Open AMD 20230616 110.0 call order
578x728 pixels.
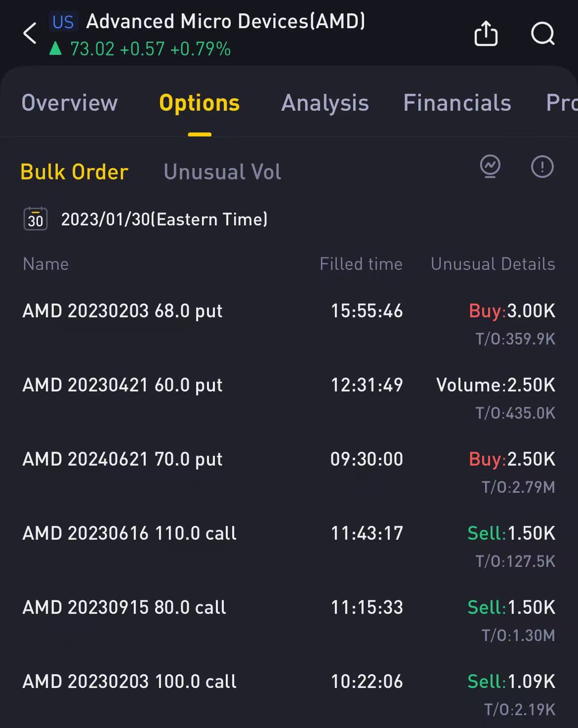coord(289,546)
